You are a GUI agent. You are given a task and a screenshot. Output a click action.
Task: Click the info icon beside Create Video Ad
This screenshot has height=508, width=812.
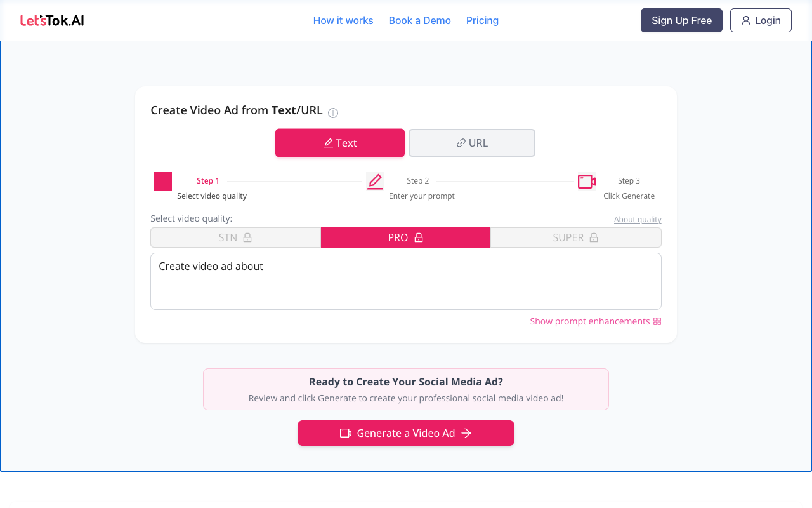333,112
